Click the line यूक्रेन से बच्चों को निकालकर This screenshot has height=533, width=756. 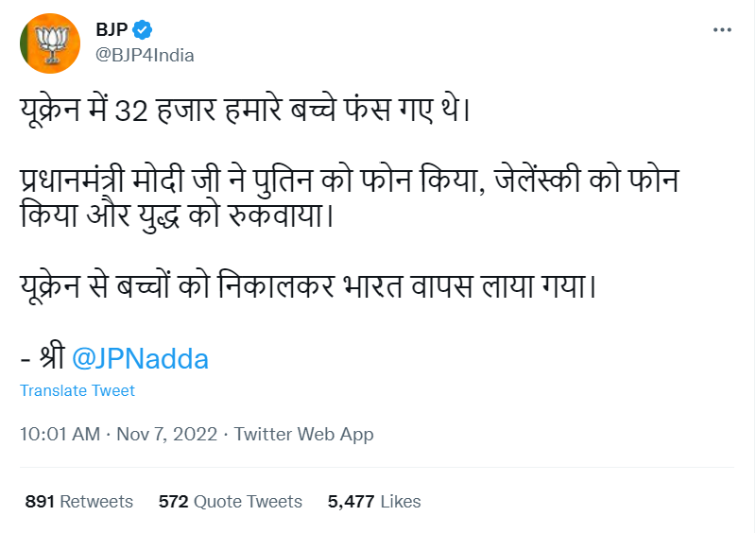(309, 287)
